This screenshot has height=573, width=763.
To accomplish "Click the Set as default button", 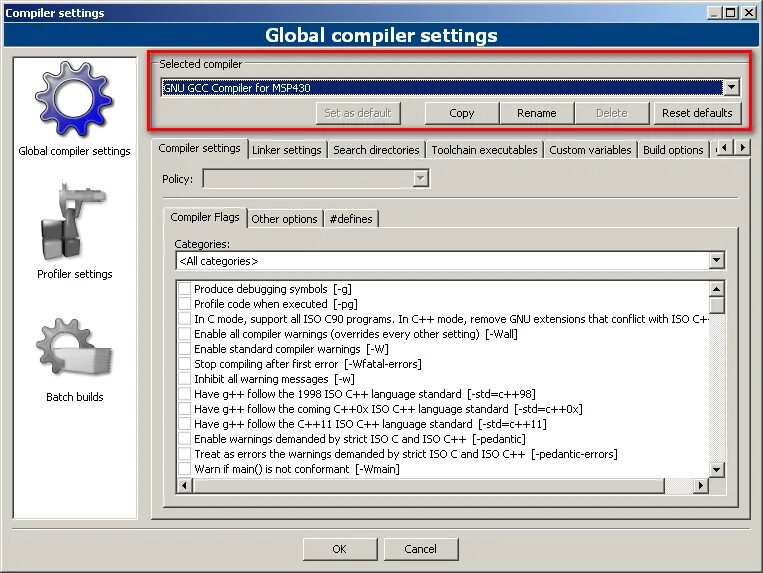I will click(x=358, y=113).
